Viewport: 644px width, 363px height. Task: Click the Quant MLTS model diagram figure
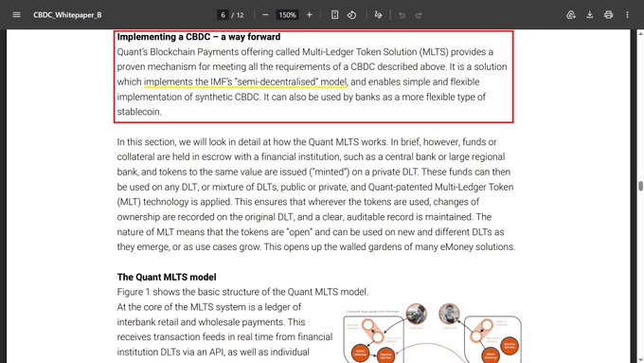click(x=433, y=333)
